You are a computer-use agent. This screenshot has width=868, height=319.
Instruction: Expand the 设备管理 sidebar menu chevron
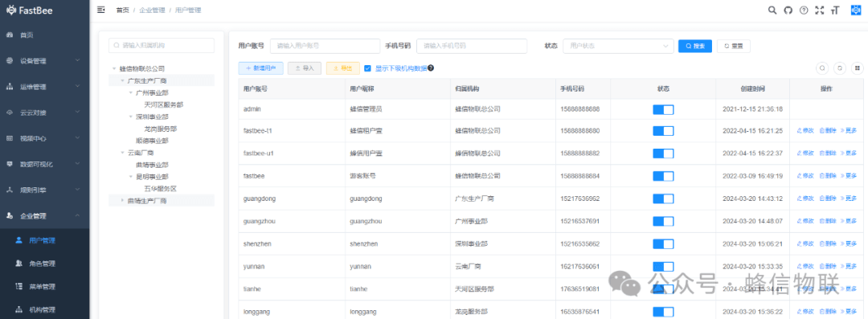coord(77,61)
